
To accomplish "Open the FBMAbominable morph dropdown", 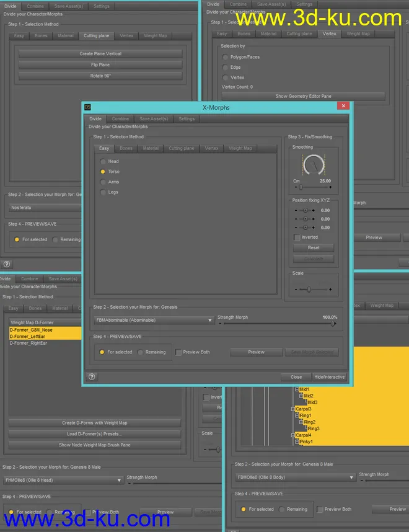I will click(154, 320).
